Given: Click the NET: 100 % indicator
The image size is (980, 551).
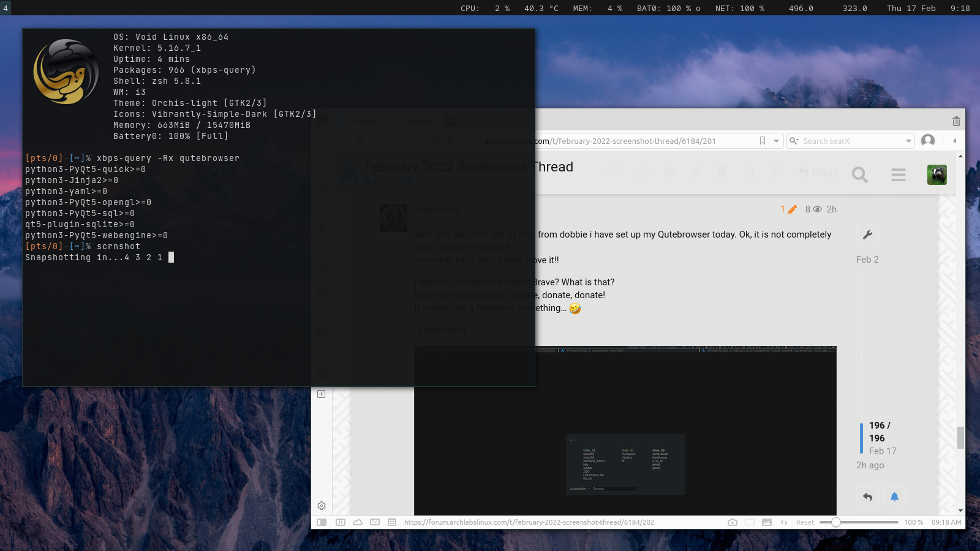Looking at the screenshot, I should pyautogui.click(x=740, y=8).
